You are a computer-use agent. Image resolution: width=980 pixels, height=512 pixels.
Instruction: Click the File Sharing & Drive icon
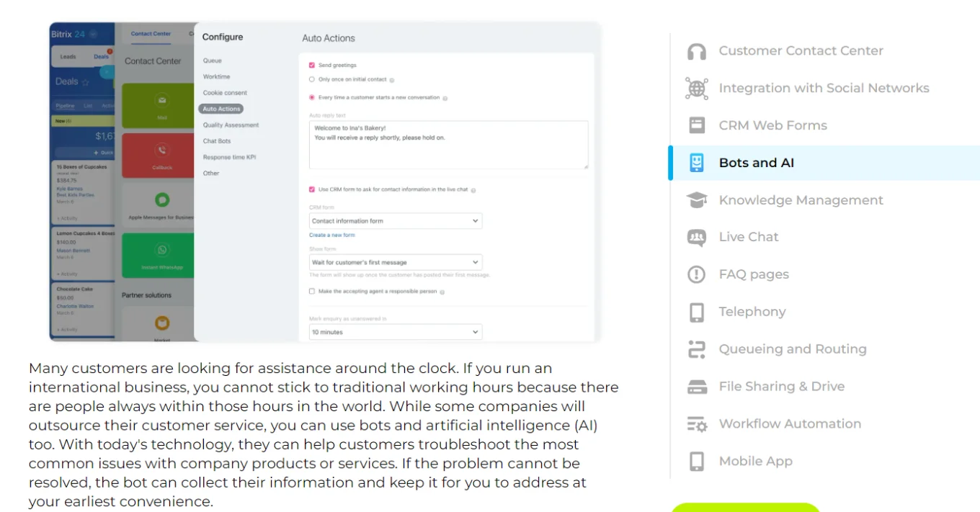point(696,387)
